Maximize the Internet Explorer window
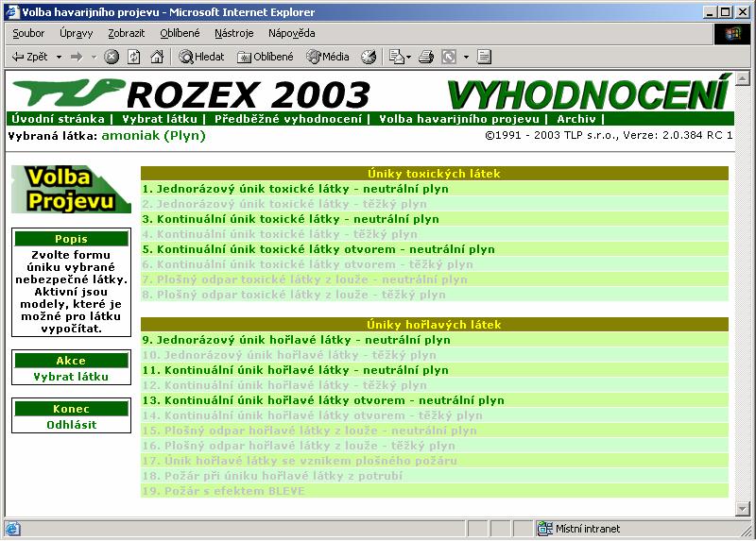The width and height of the screenshot is (756, 541). [725, 12]
